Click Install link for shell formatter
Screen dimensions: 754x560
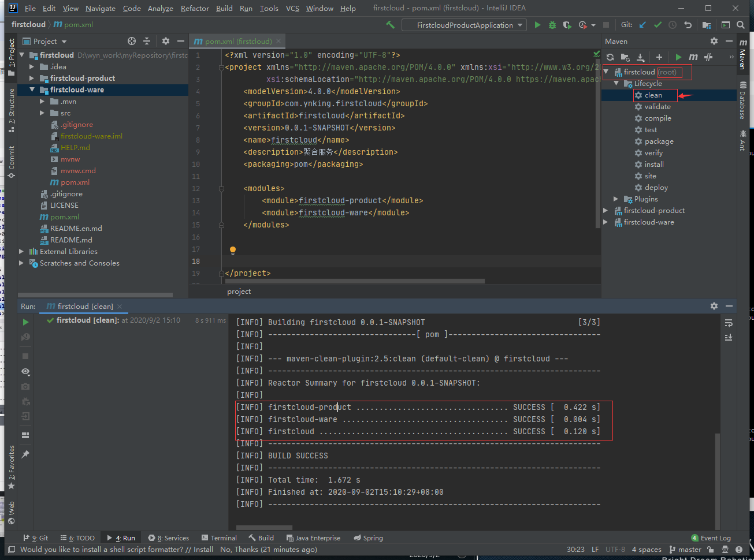coord(203,550)
